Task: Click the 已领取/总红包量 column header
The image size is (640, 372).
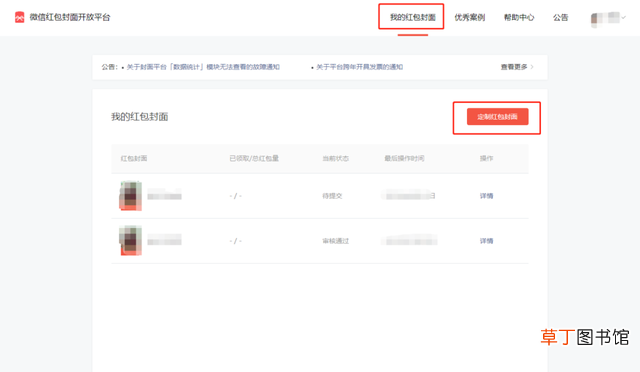Action: click(254, 158)
